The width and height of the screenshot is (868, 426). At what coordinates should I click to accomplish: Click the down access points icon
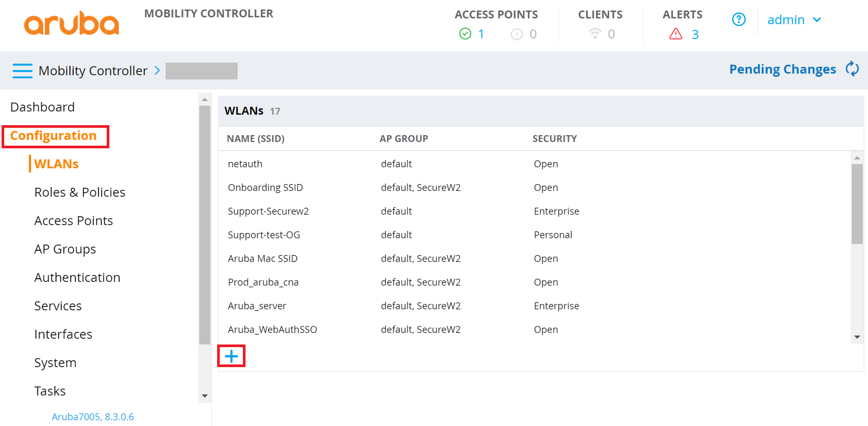point(517,34)
